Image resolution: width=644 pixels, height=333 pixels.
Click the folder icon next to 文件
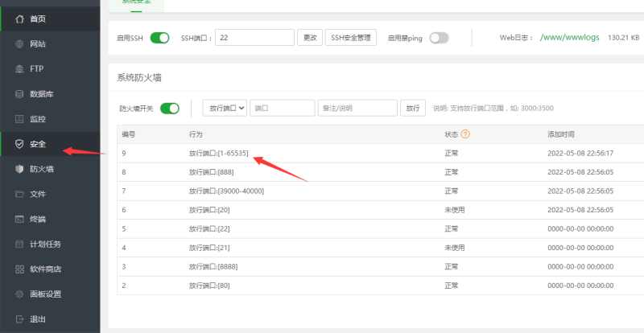coord(19,194)
